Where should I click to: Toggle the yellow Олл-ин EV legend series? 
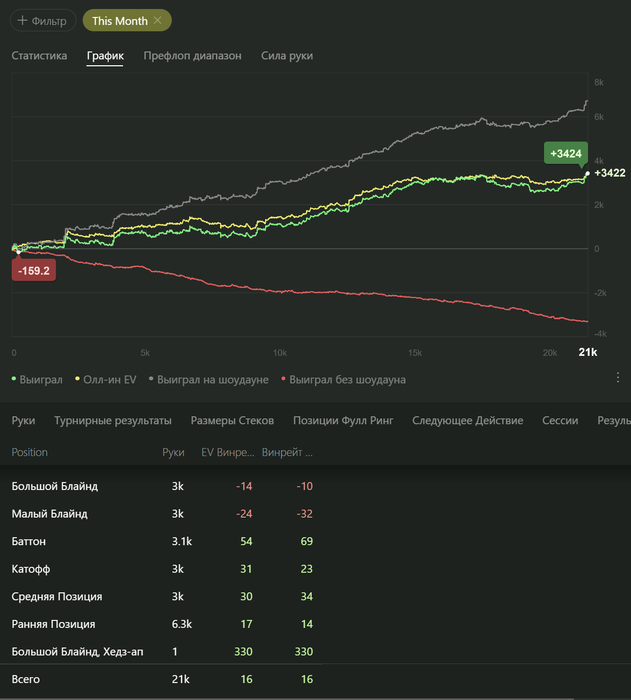pos(106,379)
